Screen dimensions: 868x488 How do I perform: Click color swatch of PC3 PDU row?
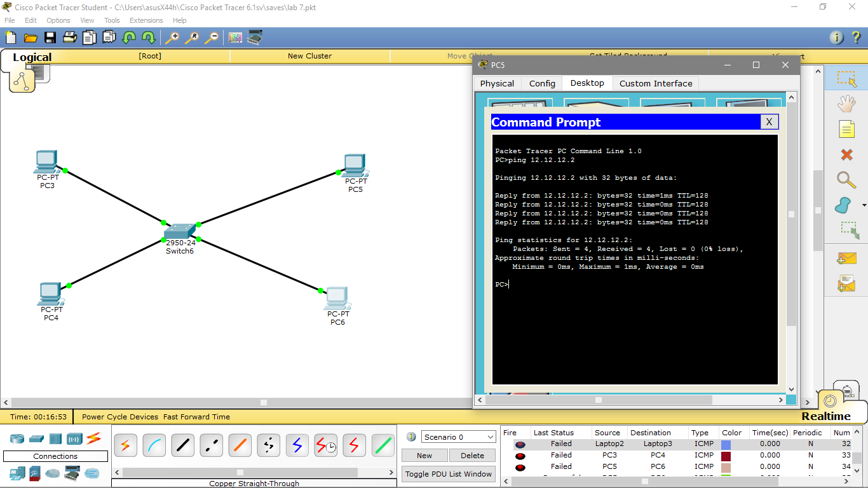coord(726,456)
